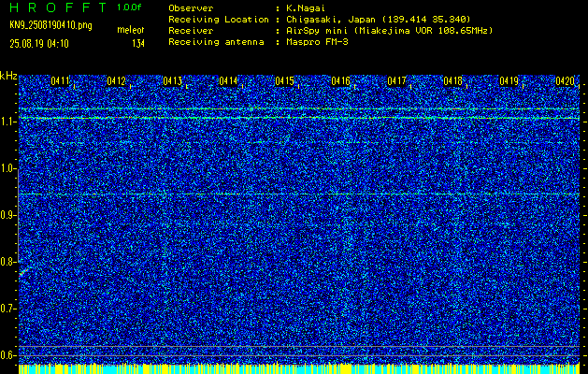
Task: Click the kHz axis unit label
Action: [8, 76]
